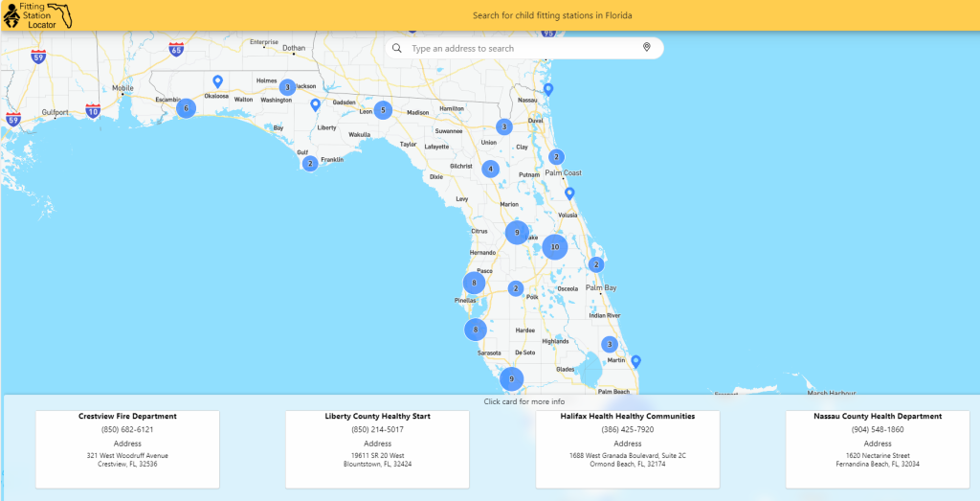Expand the cluster of 4 near Gilchrist
The height and width of the screenshot is (501, 980).
pos(490,169)
